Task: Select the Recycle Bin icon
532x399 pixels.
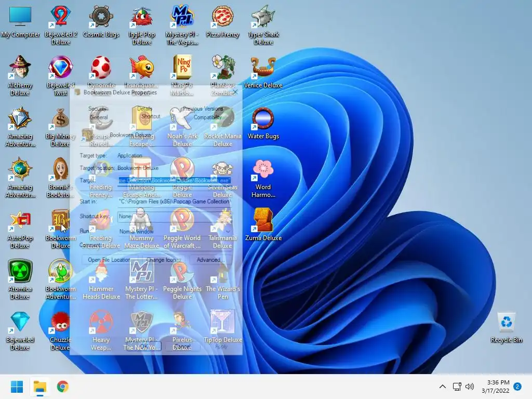Action: [x=506, y=327]
